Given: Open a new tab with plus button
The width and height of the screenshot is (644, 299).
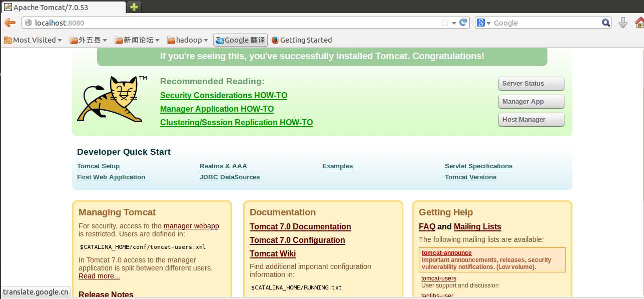Looking at the screenshot, I should coord(134,7).
